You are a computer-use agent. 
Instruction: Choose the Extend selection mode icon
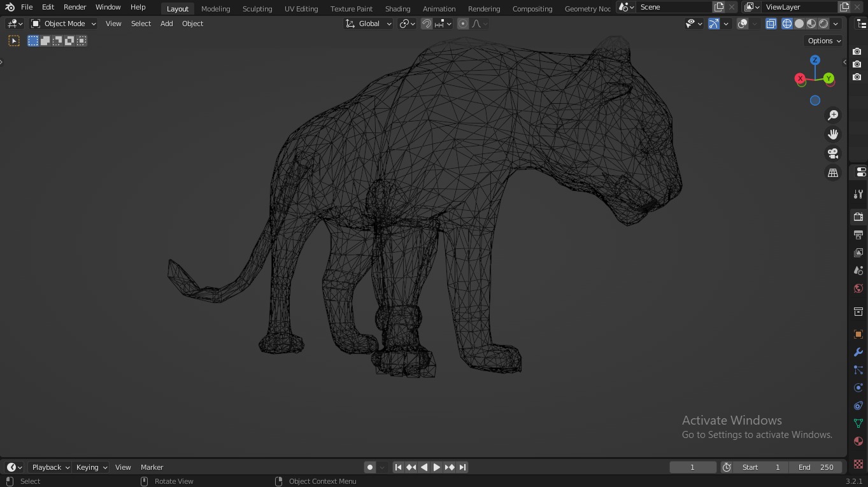[45, 41]
